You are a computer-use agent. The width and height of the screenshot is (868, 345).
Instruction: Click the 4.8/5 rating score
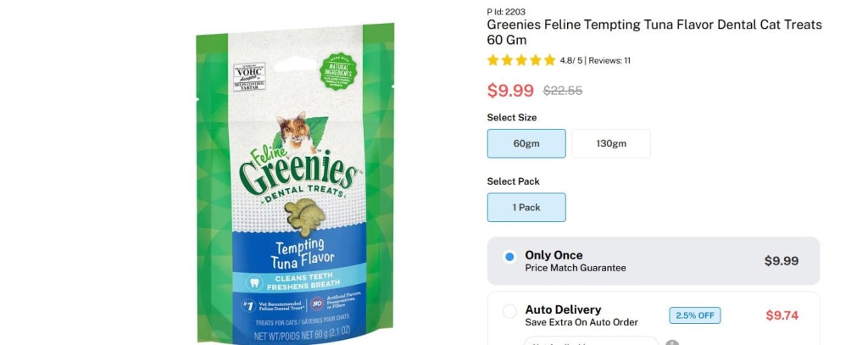[x=570, y=61]
